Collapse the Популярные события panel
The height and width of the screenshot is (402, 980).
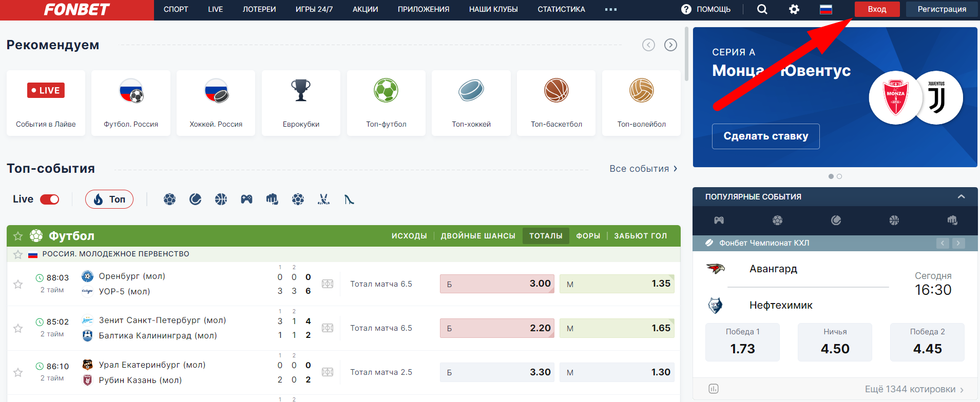tap(961, 197)
